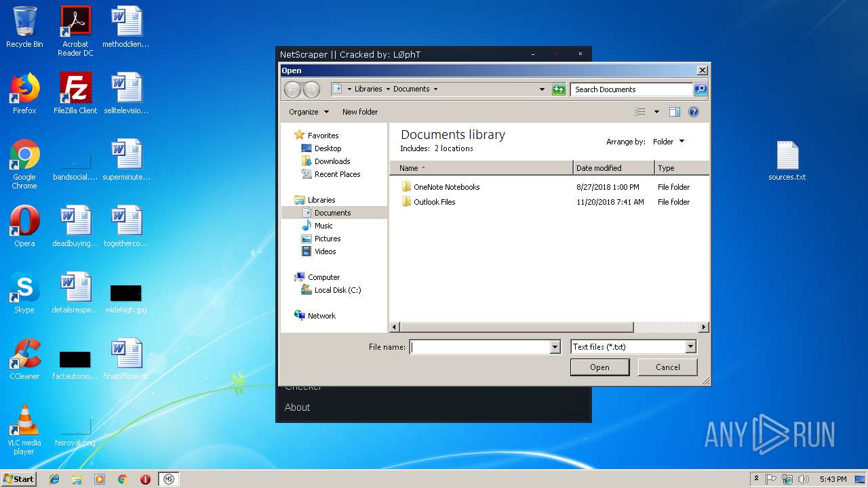Viewport: 868px width, 488px height.
Task: Launch Internet Explorer from taskbar
Action: click(x=54, y=479)
